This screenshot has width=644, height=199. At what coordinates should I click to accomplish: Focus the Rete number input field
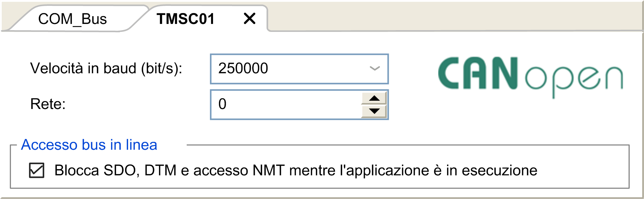point(286,105)
